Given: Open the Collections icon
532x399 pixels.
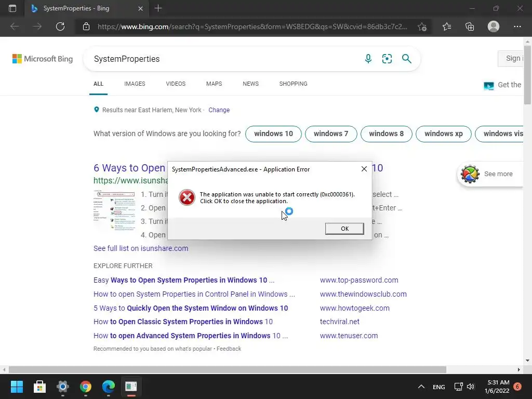Looking at the screenshot, I should tap(470, 26).
